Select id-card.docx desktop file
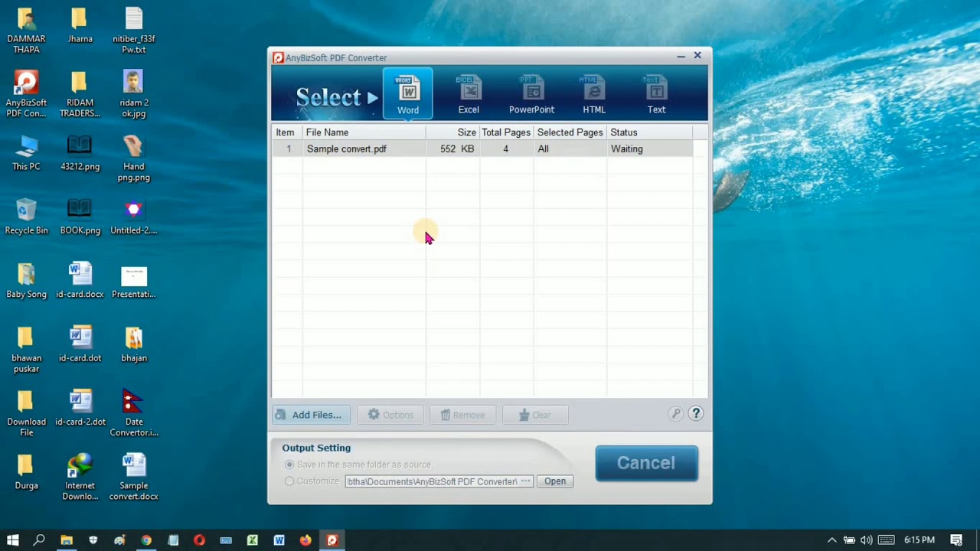 click(80, 281)
